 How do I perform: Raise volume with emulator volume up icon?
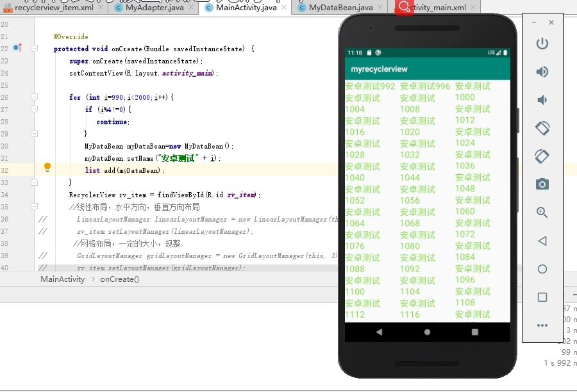point(542,72)
